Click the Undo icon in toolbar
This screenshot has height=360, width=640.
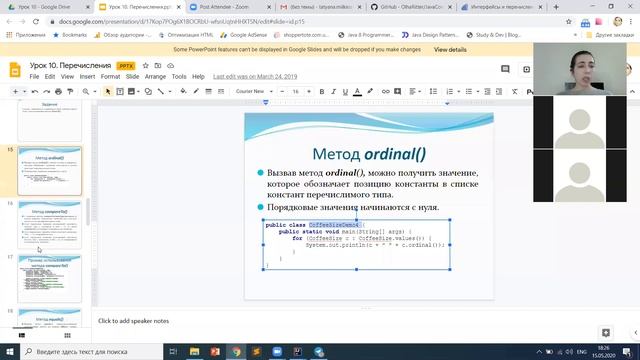click(x=35, y=92)
